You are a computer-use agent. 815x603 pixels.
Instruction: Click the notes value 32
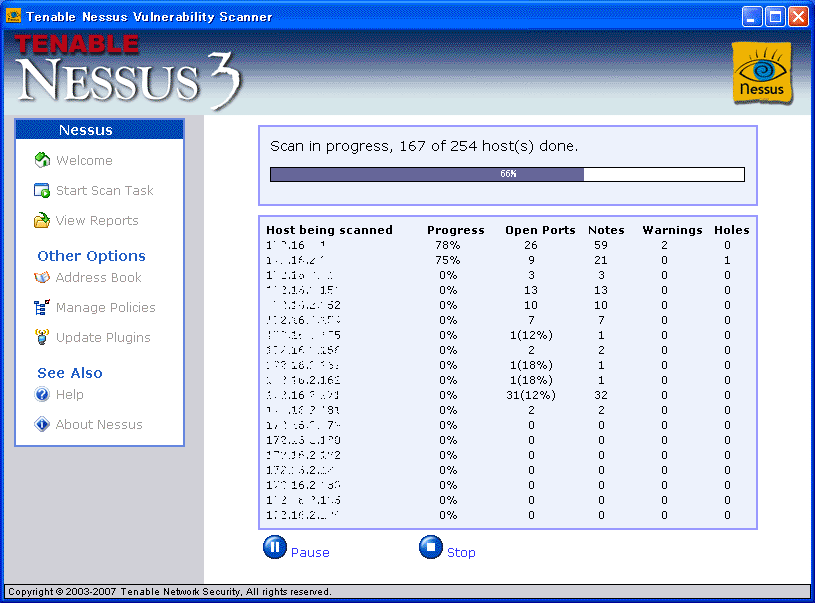(601, 396)
